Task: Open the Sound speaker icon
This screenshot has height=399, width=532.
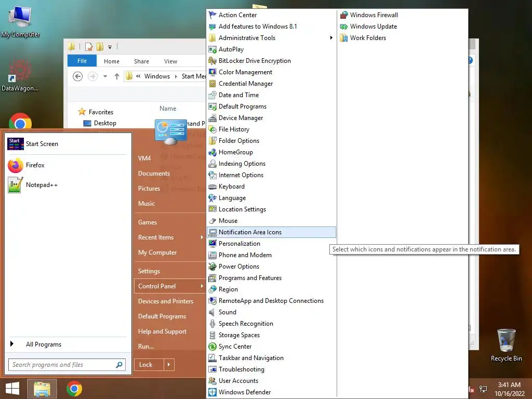Action: click(x=212, y=312)
